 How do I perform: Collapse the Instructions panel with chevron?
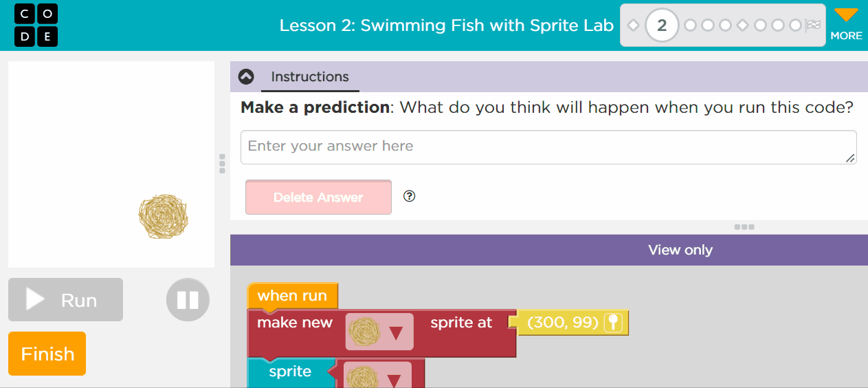point(246,76)
